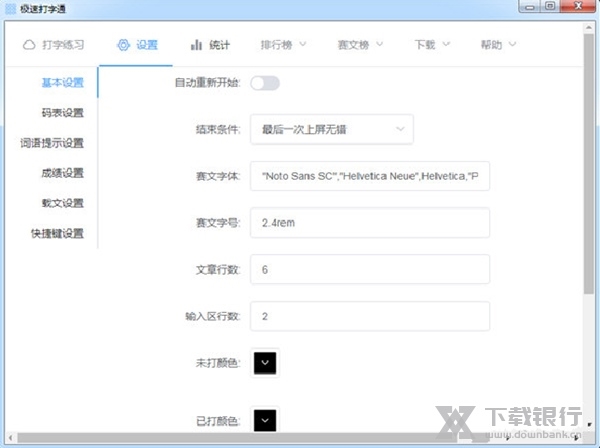Open the 已打颜色 color picker
Image resolution: width=600 pixels, height=448 pixels.
pyautogui.click(x=265, y=421)
